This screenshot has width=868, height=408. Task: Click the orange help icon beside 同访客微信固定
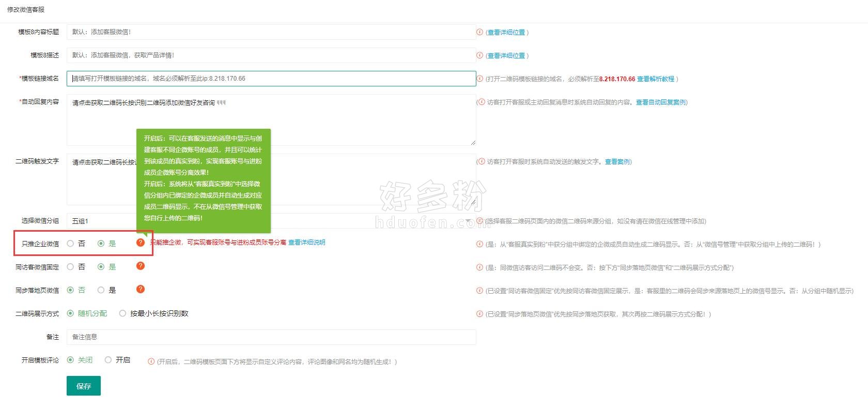(x=140, y=266)
